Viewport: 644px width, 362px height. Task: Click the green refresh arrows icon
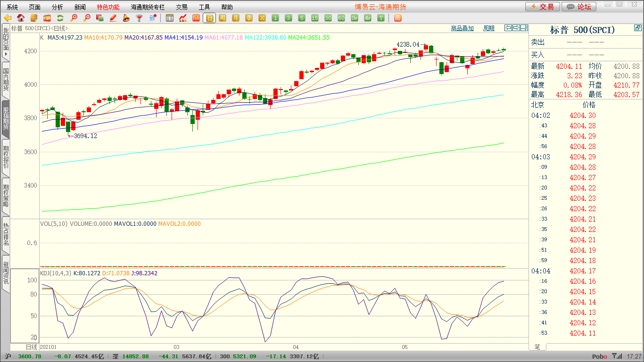click(x=60, y=18)
